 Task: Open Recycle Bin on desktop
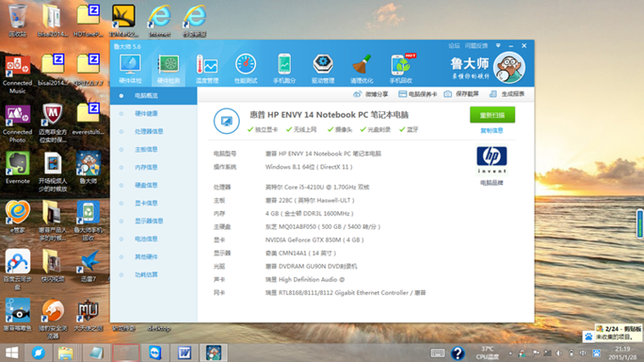(x=17, y=20)
